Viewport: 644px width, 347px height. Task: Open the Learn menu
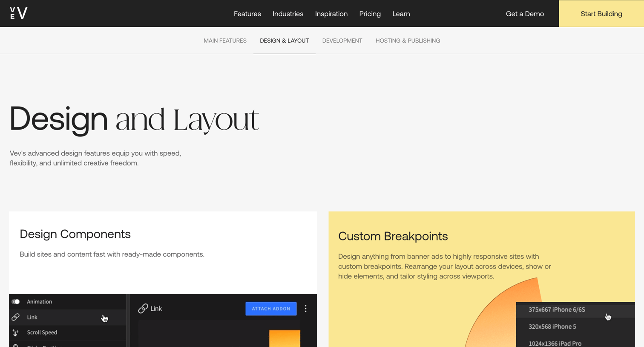click(401, 14)
